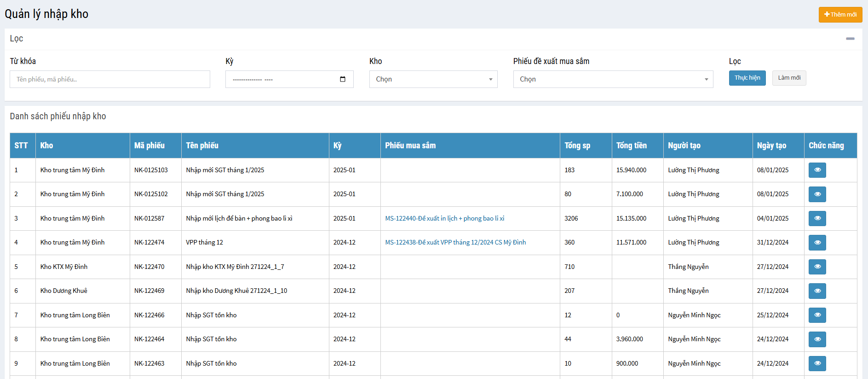Open the eye icon for NK-122469
Viewport: 868px width, 379px height.
click(x=817, y=291)
